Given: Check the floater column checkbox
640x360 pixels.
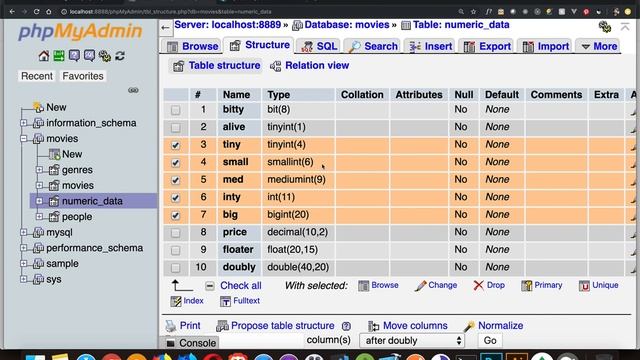Looking at the screenshot, I should point(176,250).
